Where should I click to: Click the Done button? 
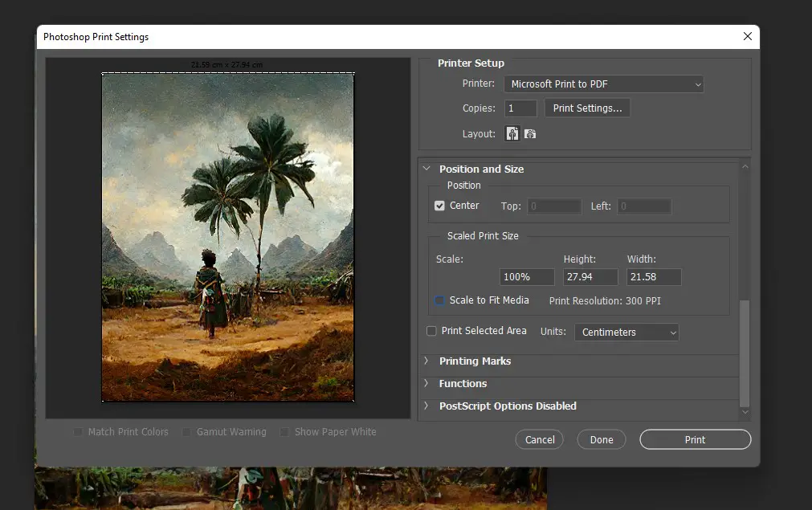click(x=601, y=439)
